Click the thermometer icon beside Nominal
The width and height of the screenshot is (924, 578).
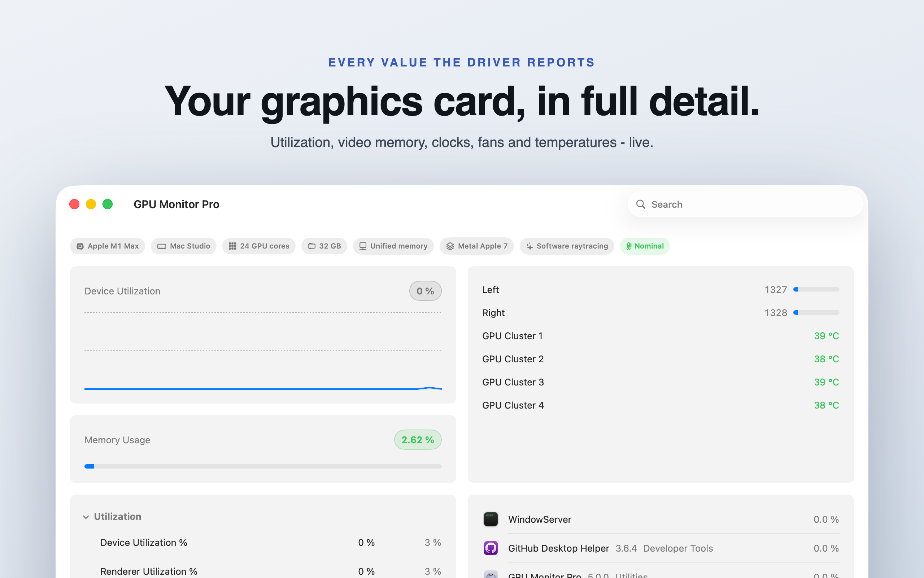(629, 246)
